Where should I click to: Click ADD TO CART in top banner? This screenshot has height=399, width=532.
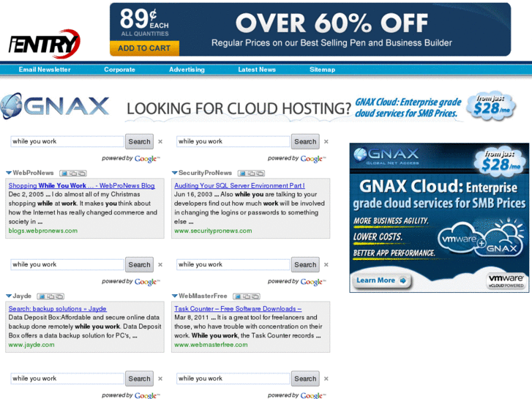coord(144,48)
